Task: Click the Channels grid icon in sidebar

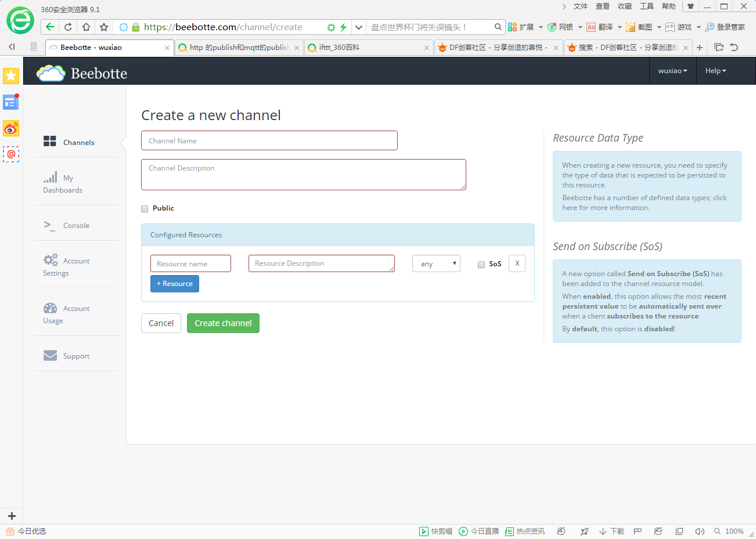Action: click(50, 141)
